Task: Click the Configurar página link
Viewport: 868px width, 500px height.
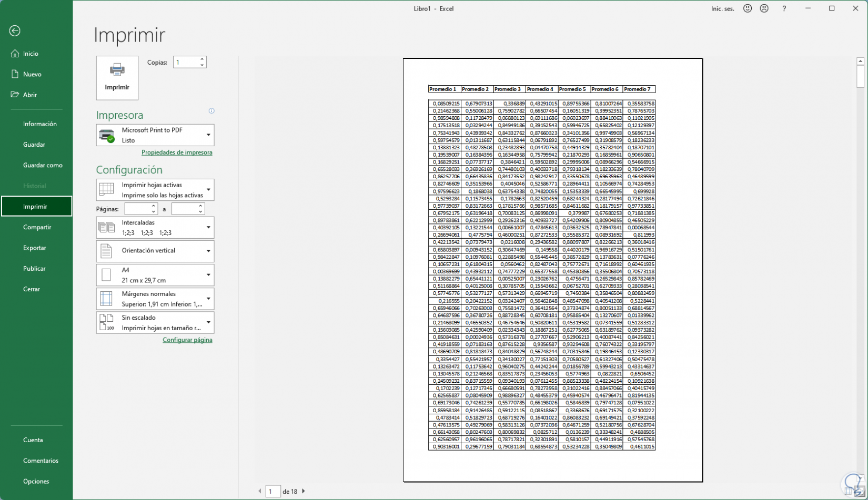Action: click(x=187, y=340)
